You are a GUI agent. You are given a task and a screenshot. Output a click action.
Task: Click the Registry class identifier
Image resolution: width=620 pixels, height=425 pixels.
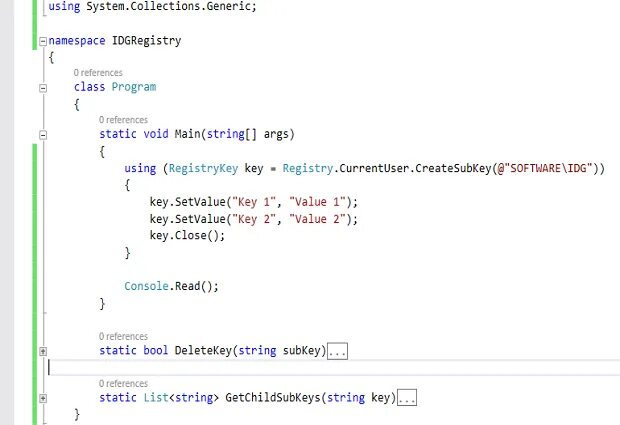click(x=308, y=168)
